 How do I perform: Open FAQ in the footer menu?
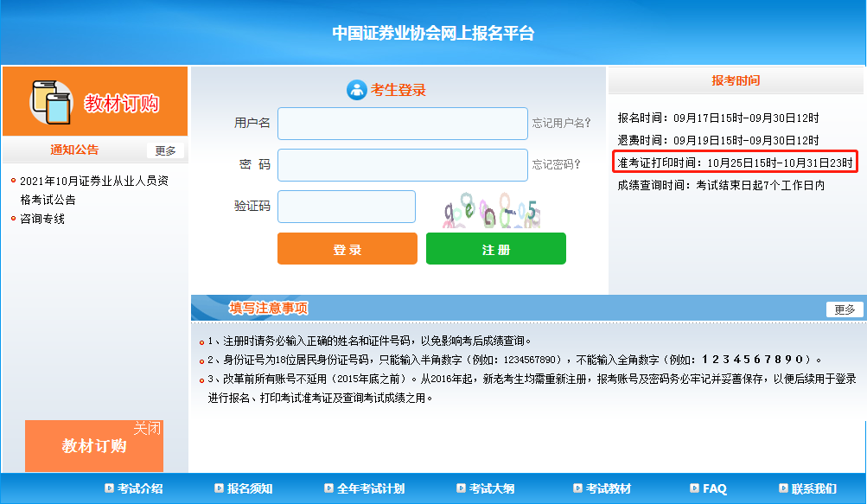[714, 488]
